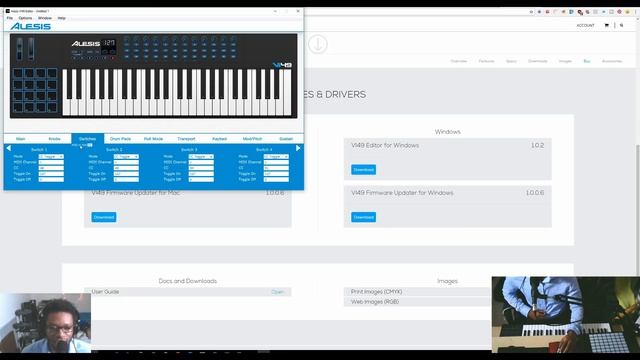Open Print Images (CMYK) link

point(376,292)
